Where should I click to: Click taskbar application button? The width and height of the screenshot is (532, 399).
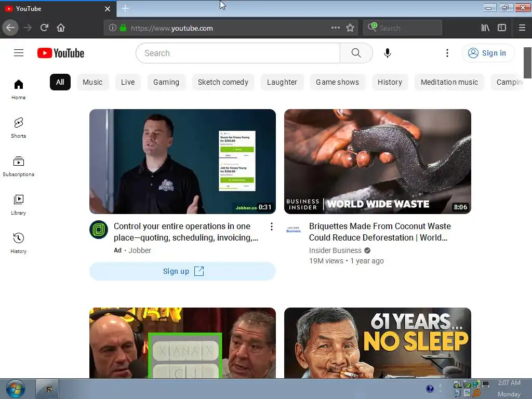[47, 389]
